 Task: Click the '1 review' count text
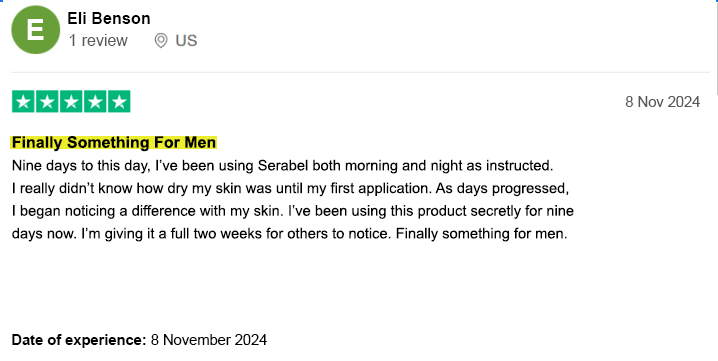pos(98,40)
